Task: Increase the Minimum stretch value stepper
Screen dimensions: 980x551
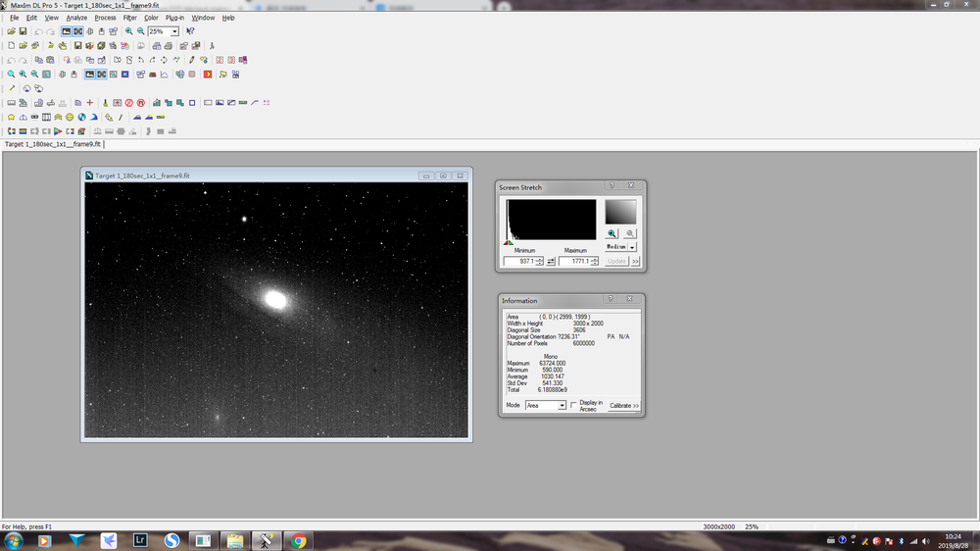Action: coord(540,260)
